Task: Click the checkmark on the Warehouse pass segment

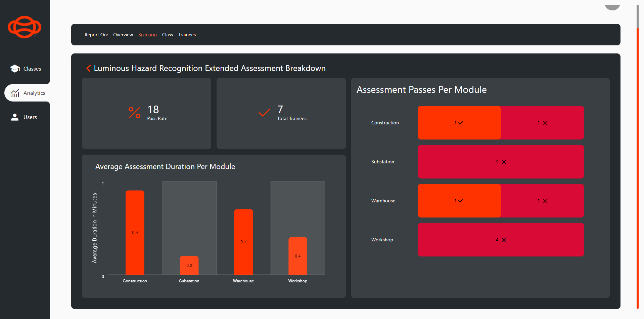Action: (x=461, y=201)
